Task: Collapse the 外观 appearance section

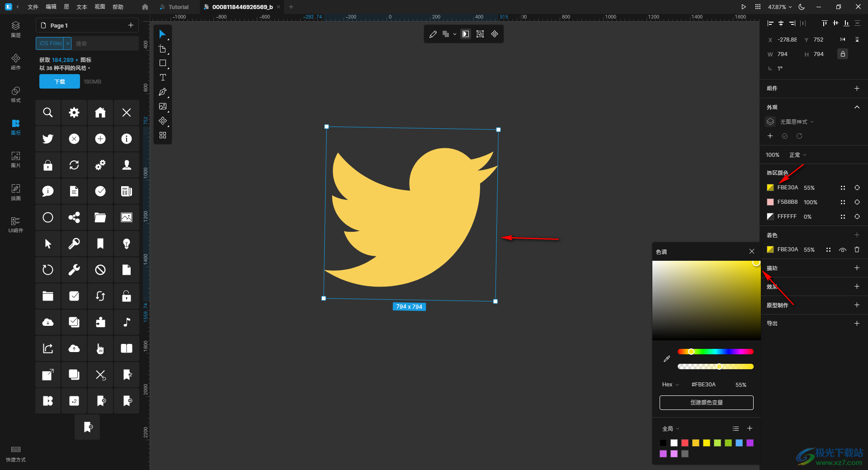Action: tap(857, 107)
